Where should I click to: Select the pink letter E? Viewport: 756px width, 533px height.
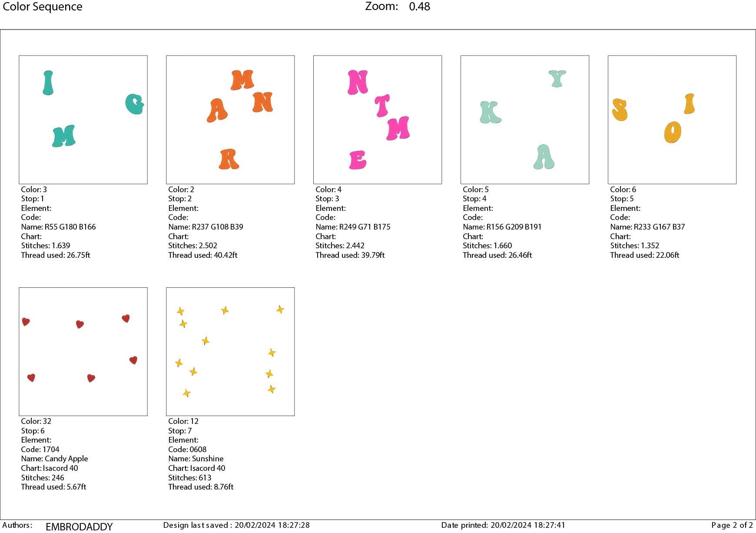[358, 160]
